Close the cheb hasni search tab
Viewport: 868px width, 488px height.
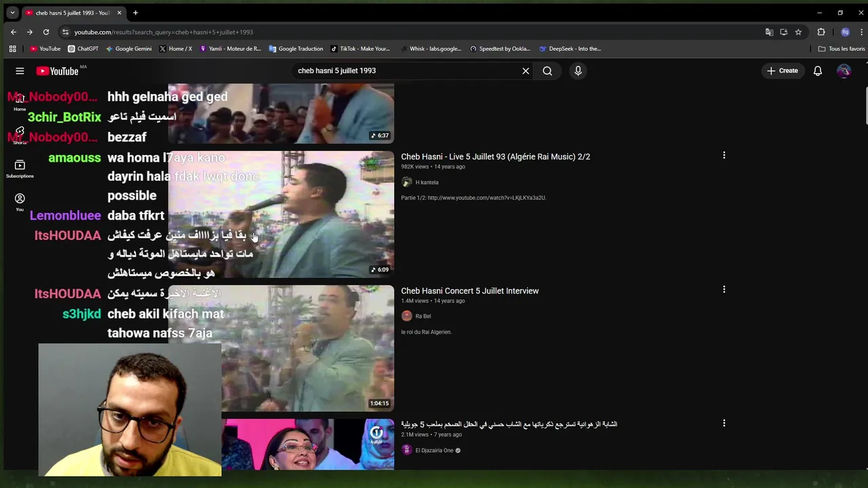pos(119,12)
